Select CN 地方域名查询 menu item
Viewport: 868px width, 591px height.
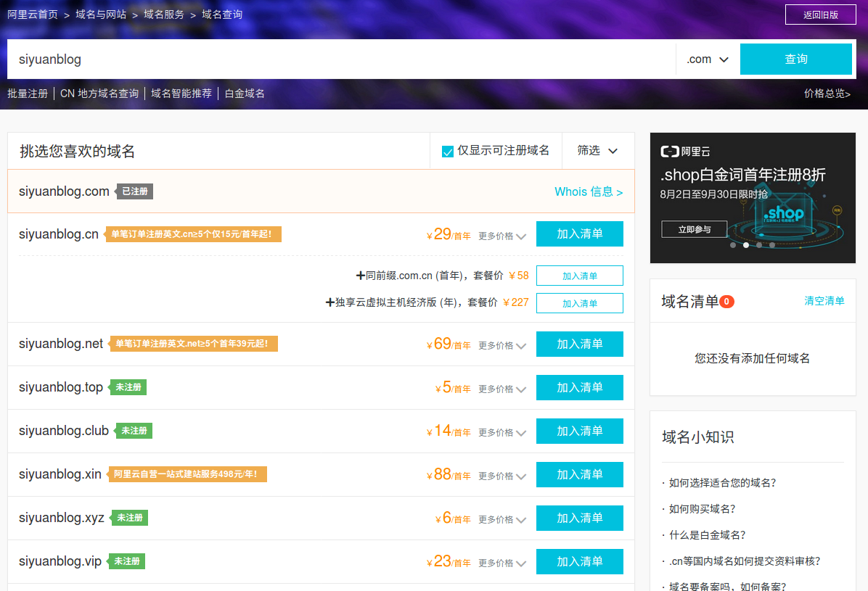[x=99, y=94]
